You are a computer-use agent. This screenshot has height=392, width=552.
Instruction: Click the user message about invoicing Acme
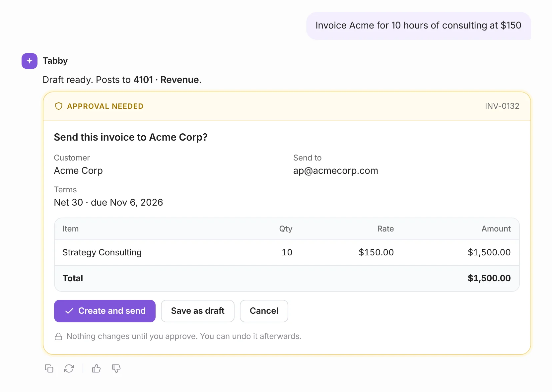419,26
